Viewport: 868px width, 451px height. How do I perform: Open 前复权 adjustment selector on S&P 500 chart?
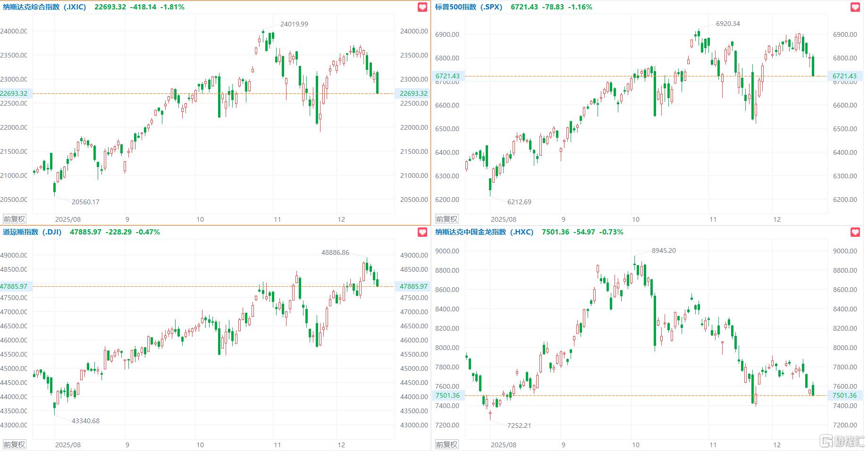click(x=447, y=219)
